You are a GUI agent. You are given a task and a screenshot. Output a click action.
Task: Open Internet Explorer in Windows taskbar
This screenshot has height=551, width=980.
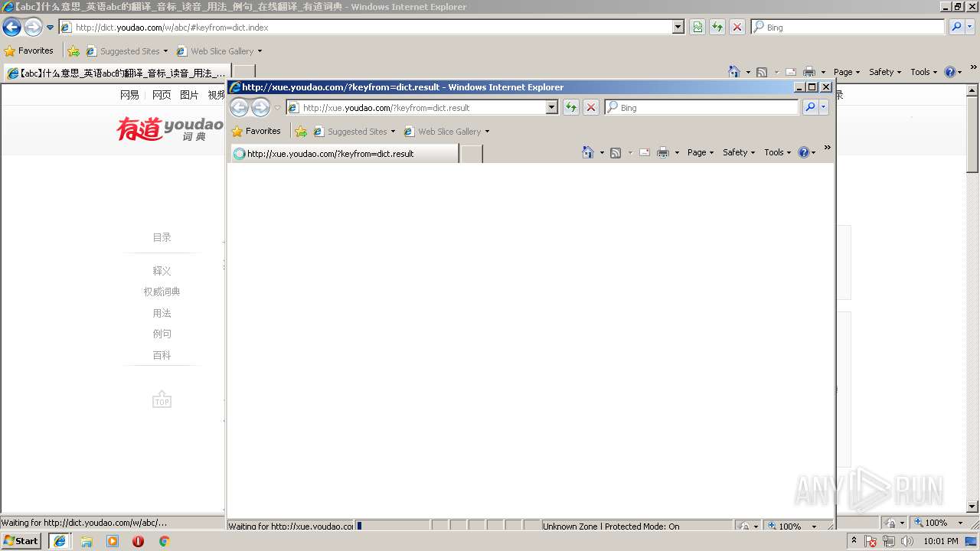tap(60, 541)
